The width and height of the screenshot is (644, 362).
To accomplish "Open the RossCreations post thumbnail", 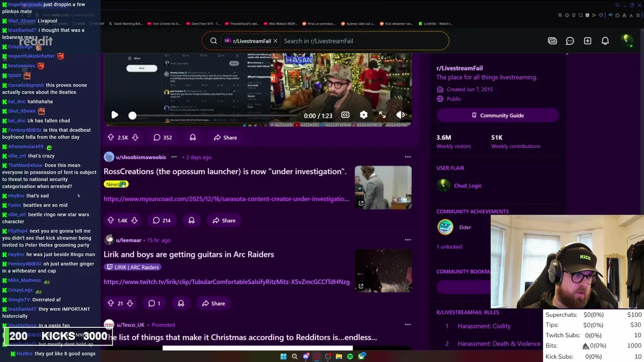I will [383, 187].
